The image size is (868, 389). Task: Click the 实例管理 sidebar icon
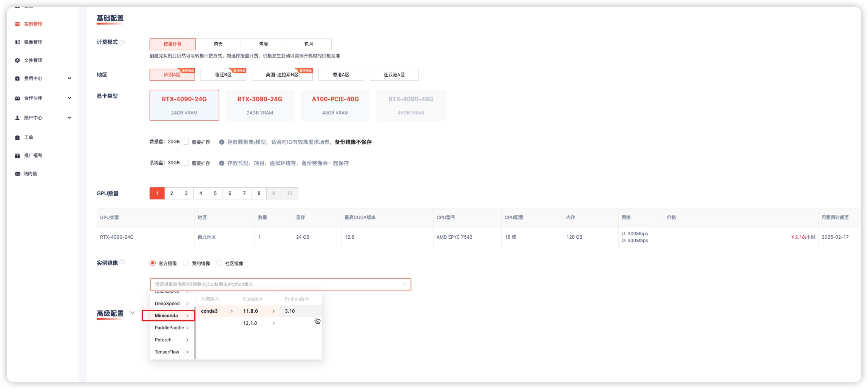(17, 24)
